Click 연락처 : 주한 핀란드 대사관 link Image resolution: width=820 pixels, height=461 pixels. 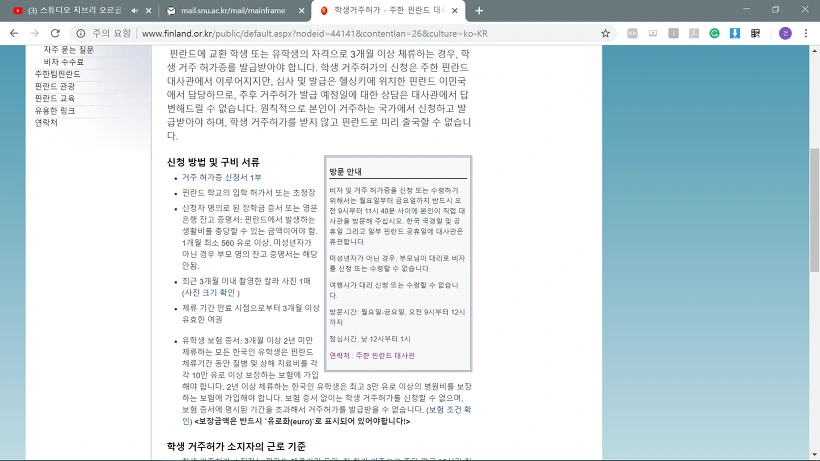point(372,355)
